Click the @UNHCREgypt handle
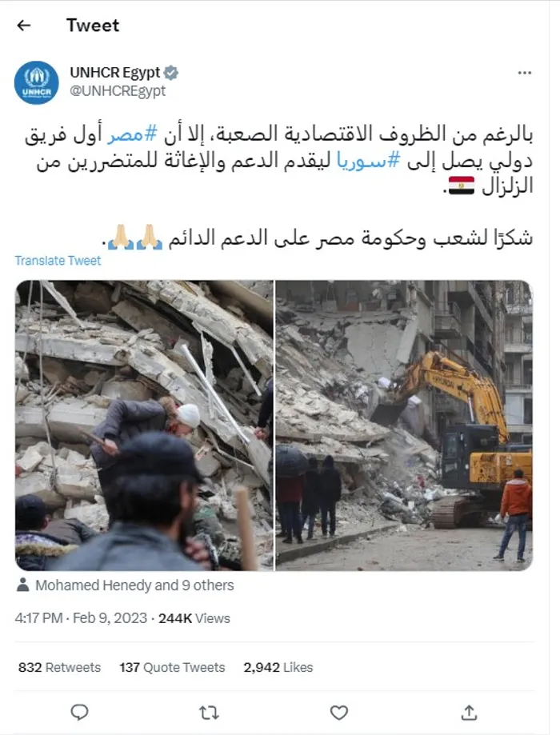 click(118, 91)
